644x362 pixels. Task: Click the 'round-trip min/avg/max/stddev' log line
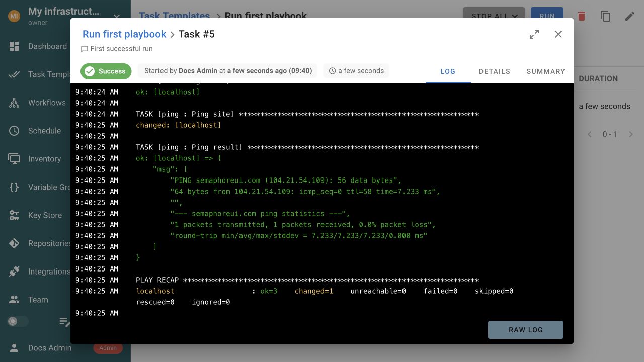[x=299, y=236]
